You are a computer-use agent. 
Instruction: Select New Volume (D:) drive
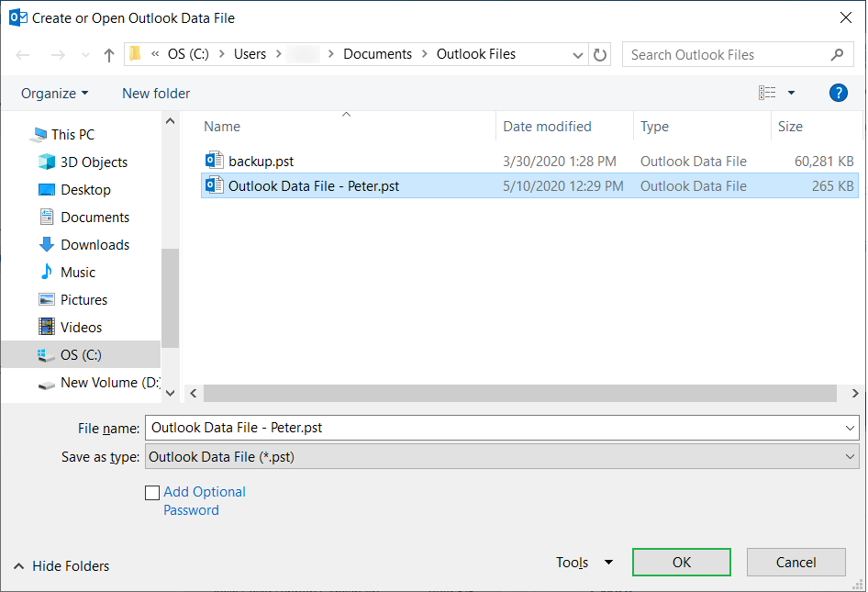(x=110, y=383)
